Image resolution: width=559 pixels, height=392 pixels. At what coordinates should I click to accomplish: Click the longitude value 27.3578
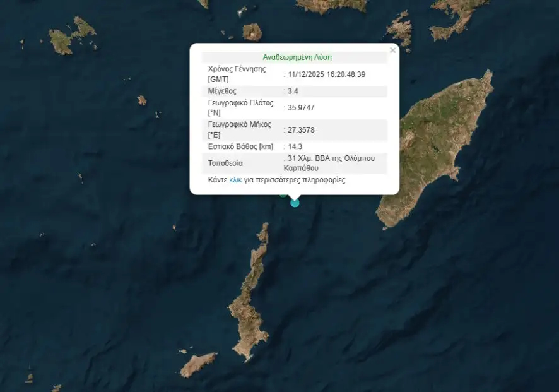point(302,130)
